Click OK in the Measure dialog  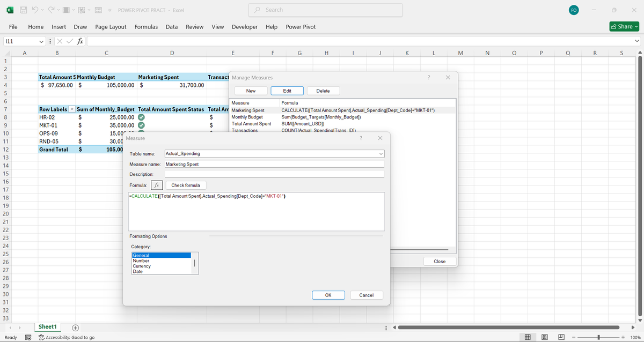[328, 295]
